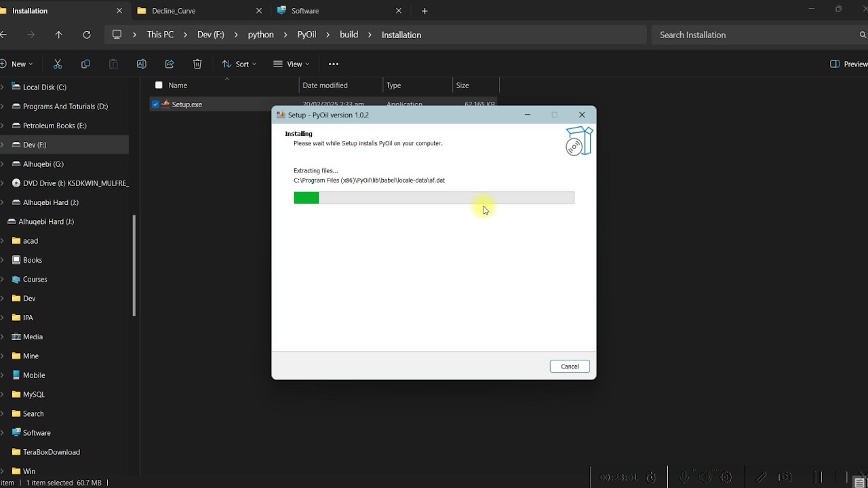Pause the screen recording
This screenshot has height=488, width=868.
(x=818, y=477)
